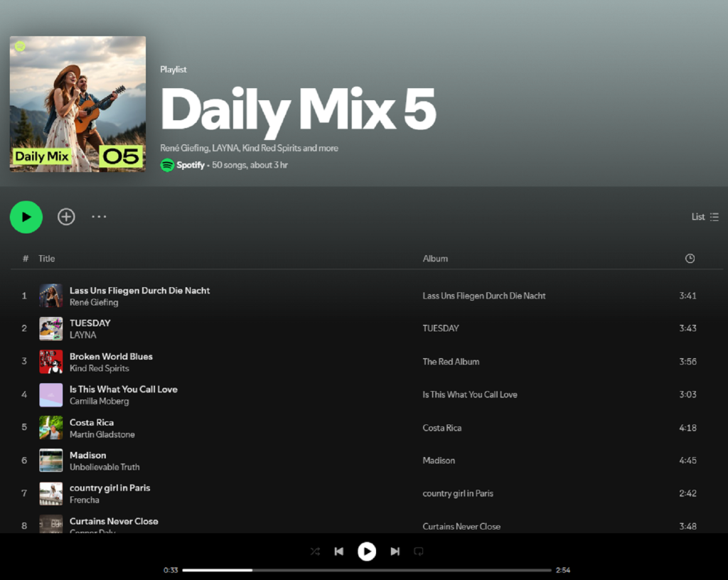728x580 pixels.
Task: Open the Madison album link
Action: click(x=439, y=461)
